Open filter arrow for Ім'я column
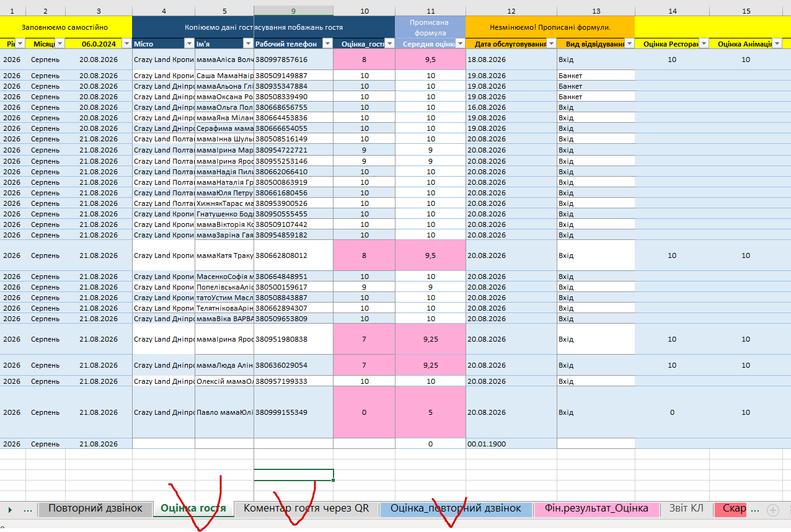The image size is (791, 532). point(248,43)
